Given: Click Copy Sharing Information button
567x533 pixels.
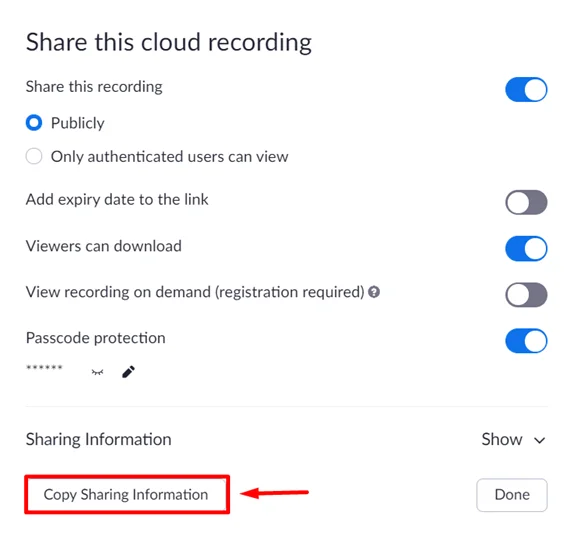Looking at the screenshot, I should [127, 494].
